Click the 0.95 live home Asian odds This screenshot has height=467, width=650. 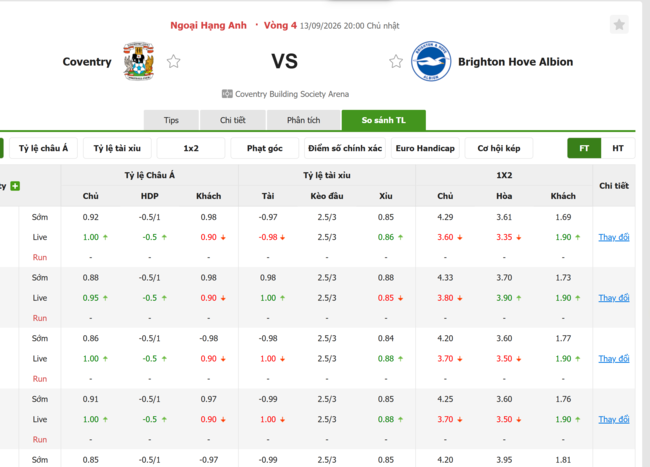(90, 298)
